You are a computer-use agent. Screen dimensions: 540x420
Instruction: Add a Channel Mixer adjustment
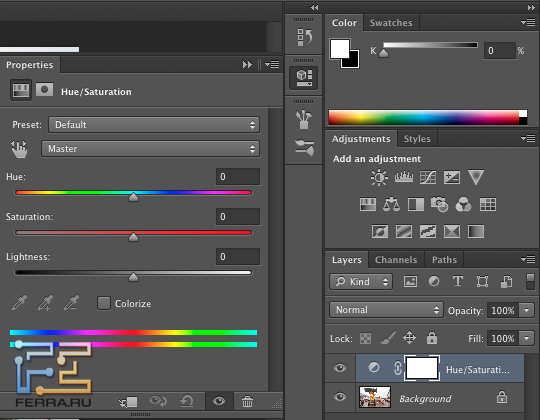pyautogui.click(x=463, y=204)
